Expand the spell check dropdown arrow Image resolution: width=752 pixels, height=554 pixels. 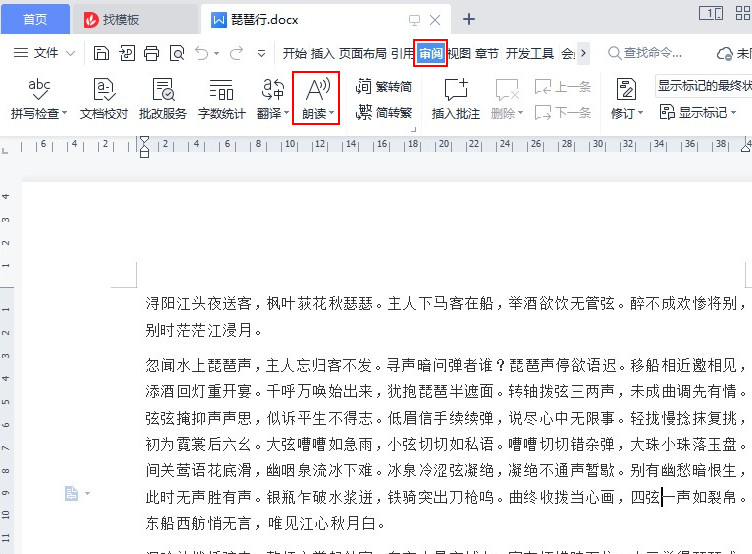64,113
